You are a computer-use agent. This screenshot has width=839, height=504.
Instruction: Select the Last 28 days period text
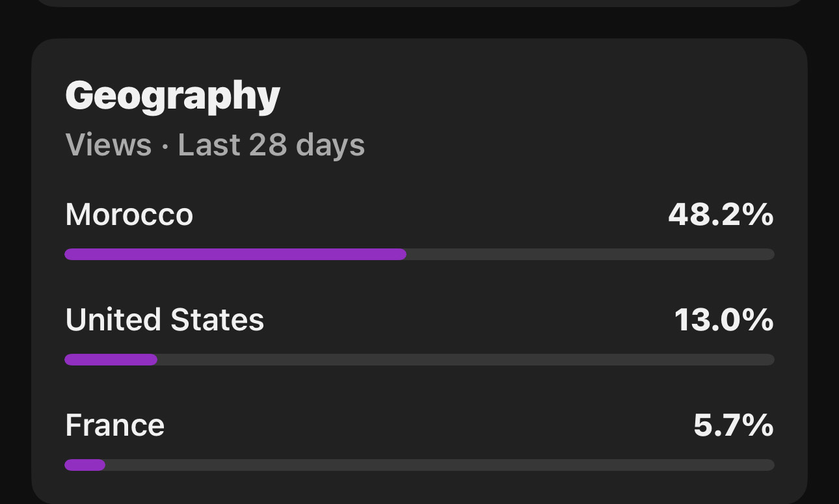pyautogui.click(x=271, y=144)
